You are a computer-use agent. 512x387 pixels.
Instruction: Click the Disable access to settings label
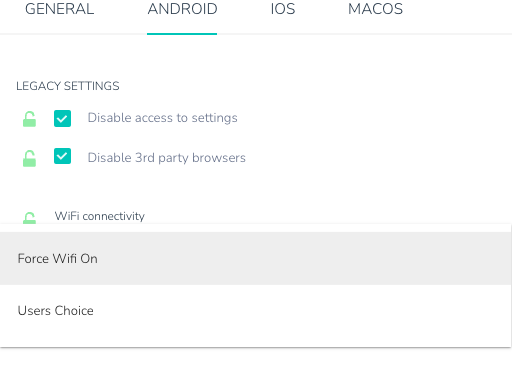point(162,118)
